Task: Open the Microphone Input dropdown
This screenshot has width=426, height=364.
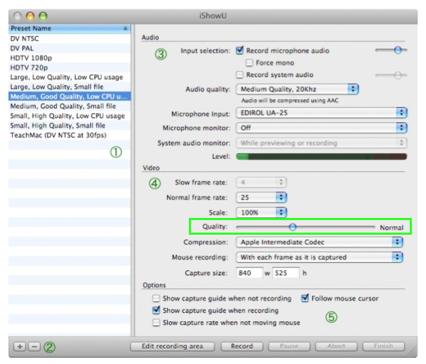Action: click(321, 113)
